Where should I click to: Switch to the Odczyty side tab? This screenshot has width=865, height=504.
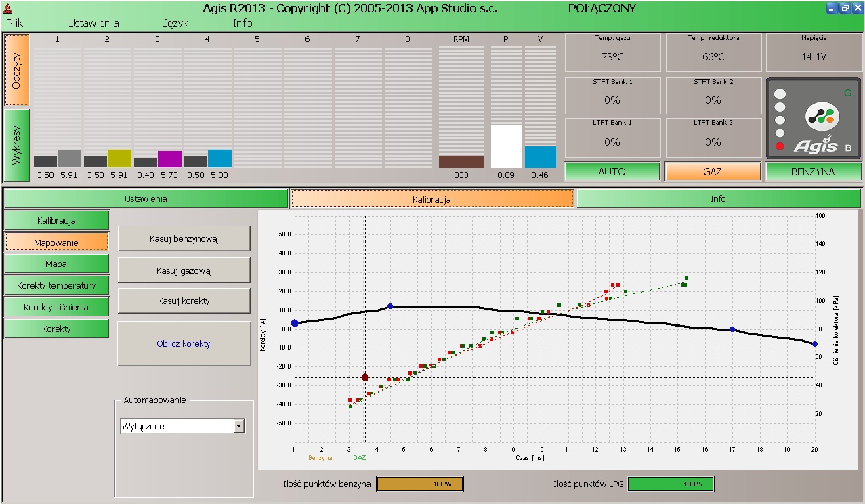coord(17,69)
